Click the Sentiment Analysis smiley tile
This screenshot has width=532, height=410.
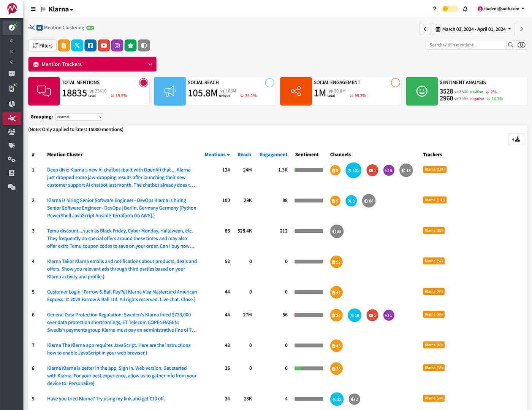tap(422, 91)
